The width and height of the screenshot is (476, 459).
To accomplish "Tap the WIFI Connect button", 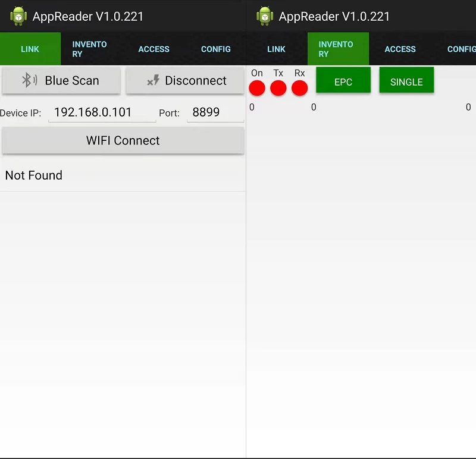I will [123, 140].
